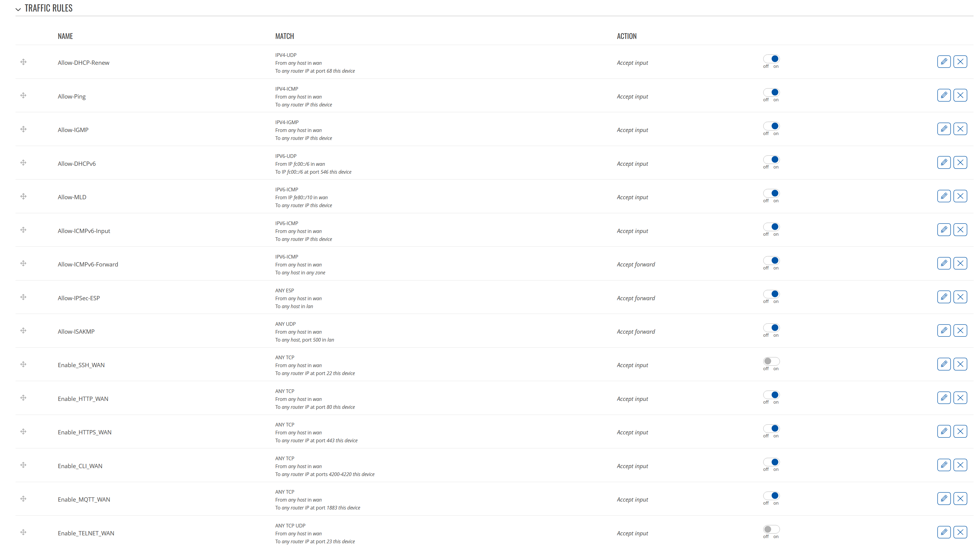Disable the Enable_HTTP_WAN toggle
Image resolution: width=976 pixels, height=560 pixels.
coord(771,395)
